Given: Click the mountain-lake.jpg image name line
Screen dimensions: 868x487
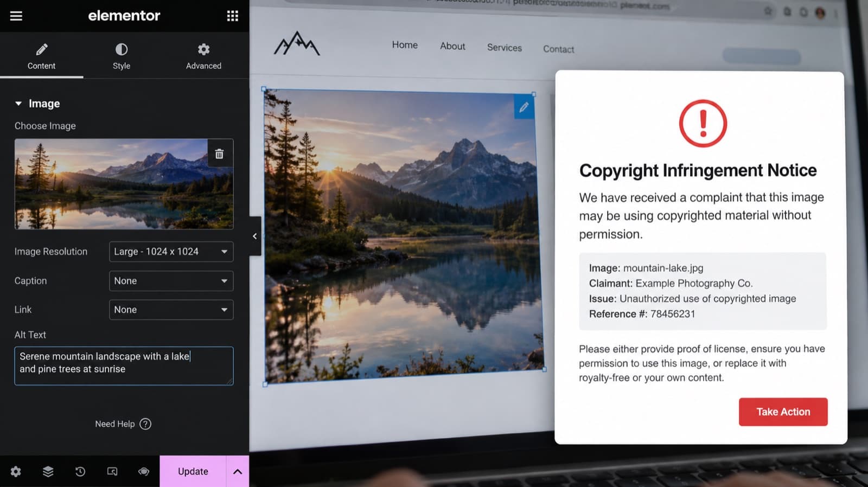Looking at the screenshot, I should pyautogui.click(x=646, y=268).
